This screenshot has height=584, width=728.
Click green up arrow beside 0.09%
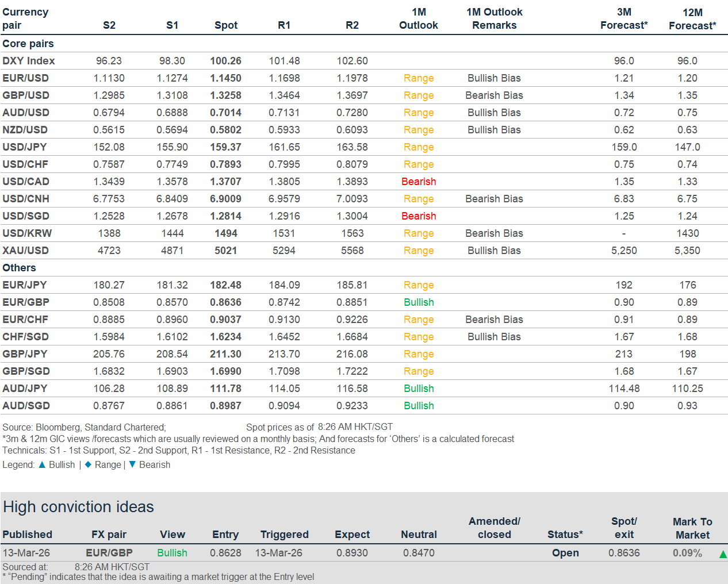tap(723, 554)
